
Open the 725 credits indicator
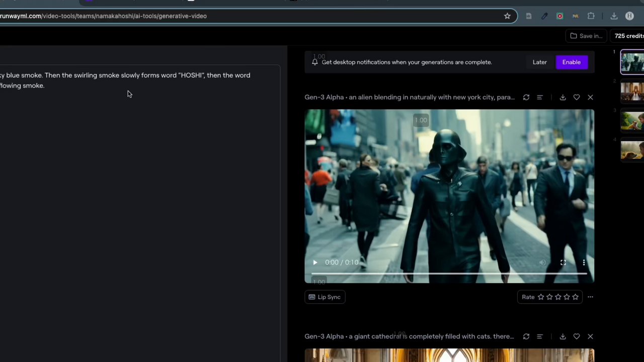[x=629, y=36]
